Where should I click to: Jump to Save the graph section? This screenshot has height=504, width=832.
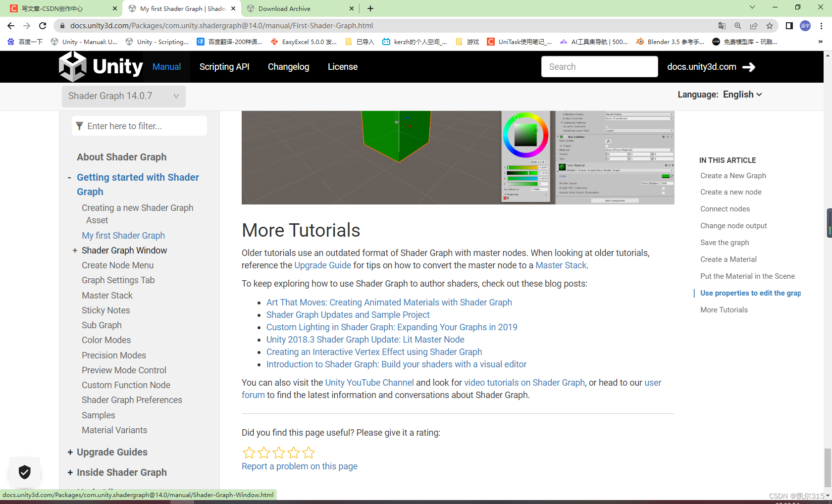pos(725,243)
